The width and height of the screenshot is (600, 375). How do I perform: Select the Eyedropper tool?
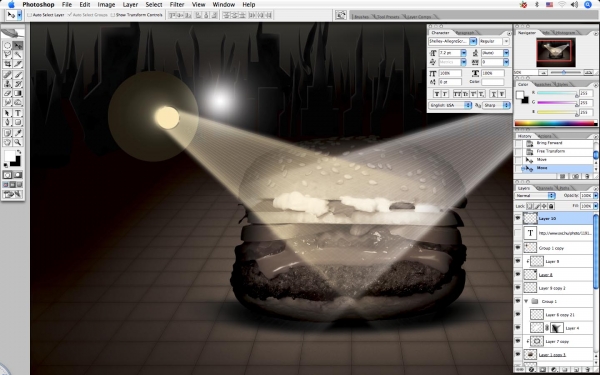[18, 133]
